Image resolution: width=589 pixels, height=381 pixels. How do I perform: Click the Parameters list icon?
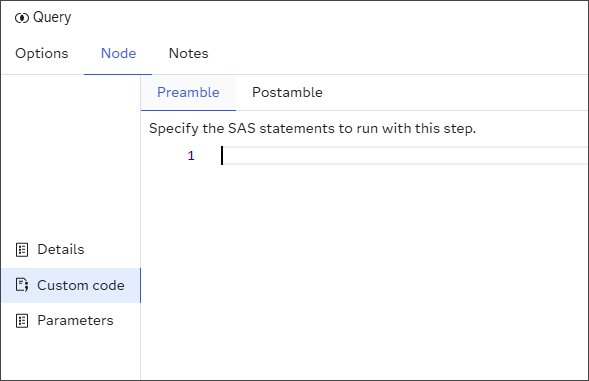tap(22, 321)
